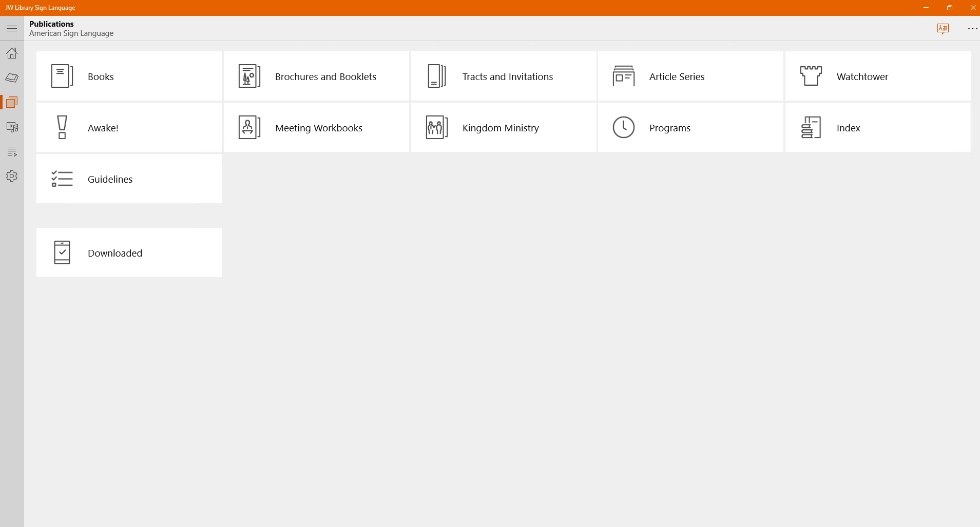Click the Kingdom Ministry icon
Image resolution: width=980 pixels, height=527 pixels.
(437, 127)
